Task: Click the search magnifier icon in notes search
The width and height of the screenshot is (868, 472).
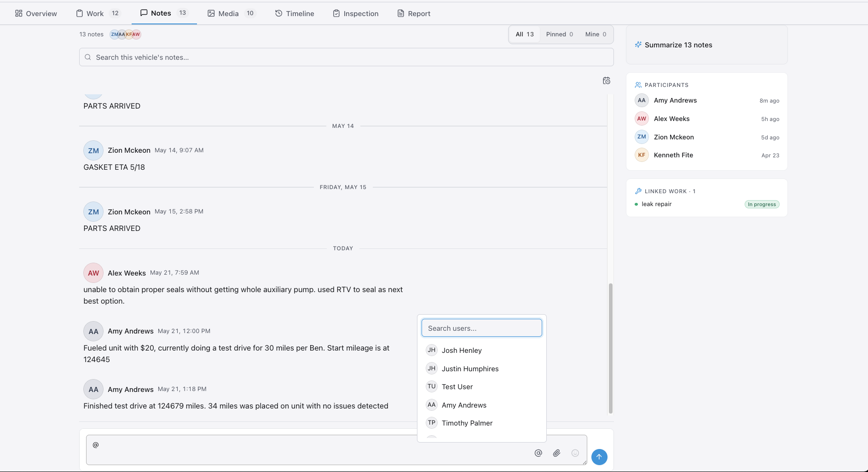Action: pos(88,57)
